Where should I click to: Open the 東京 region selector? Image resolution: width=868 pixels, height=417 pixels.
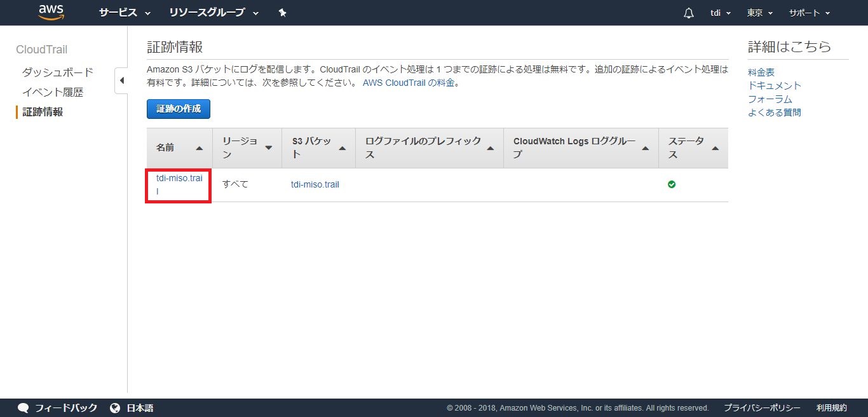760,13
